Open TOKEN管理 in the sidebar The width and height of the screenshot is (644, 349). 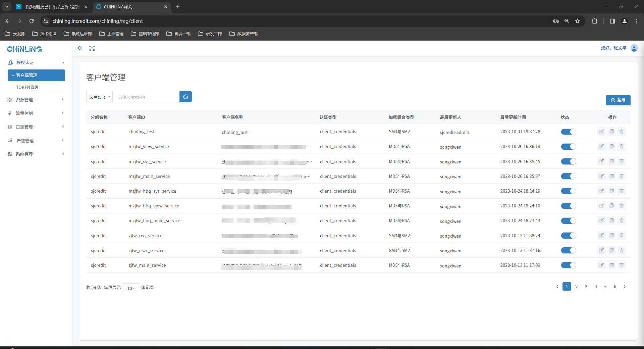point(27,87)
